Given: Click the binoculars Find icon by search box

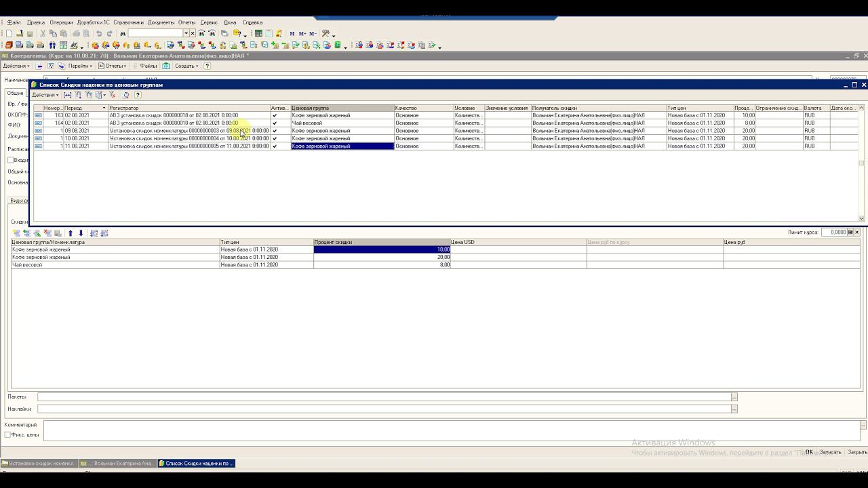Looking at the screenshot, I should point(123,33).
